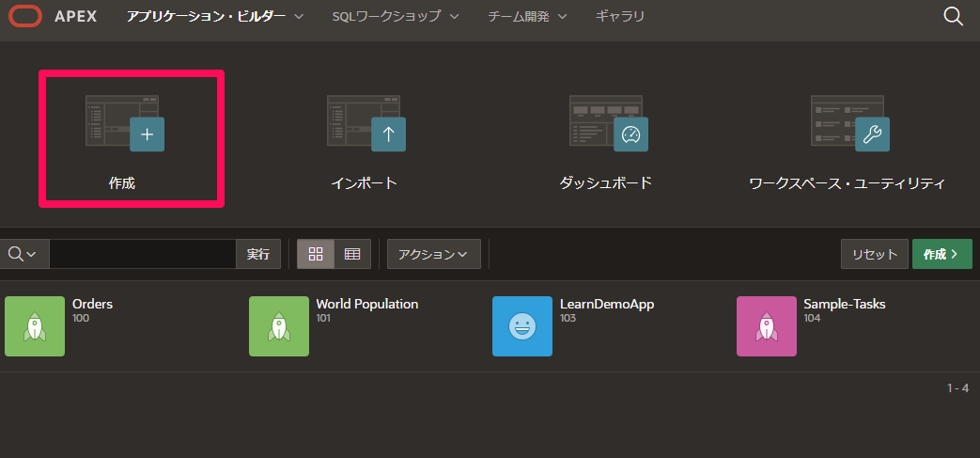Screen dimensions: 980x458
Task: Click the Sample-Tasks pink rocket icon
Action: pyautogui.click(x=767, y=326)
